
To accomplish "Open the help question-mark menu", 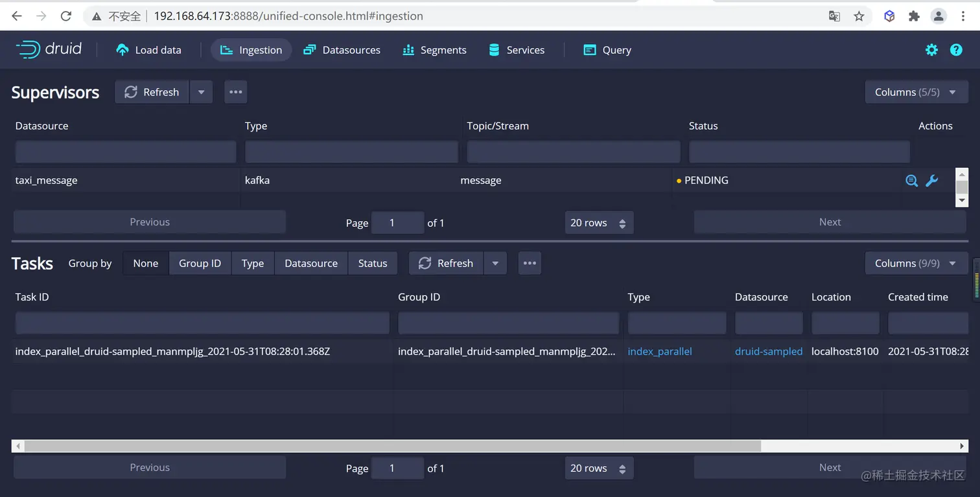I will point(956,50).
